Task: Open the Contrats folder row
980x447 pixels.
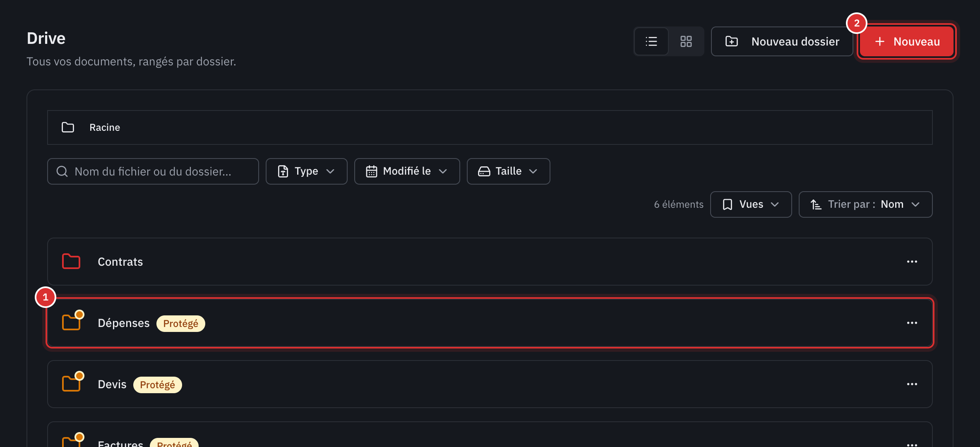Action: tap(490, 262)
